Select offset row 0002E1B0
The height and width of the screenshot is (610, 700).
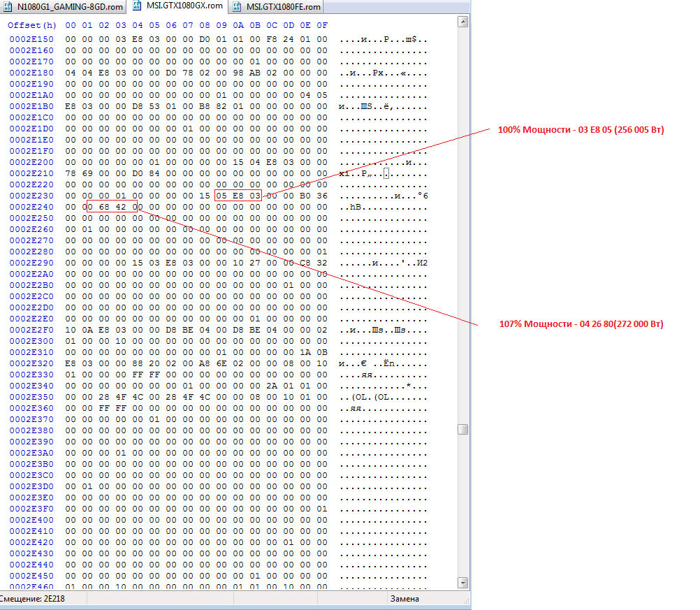pyautogui.click(x=31, y=106)
